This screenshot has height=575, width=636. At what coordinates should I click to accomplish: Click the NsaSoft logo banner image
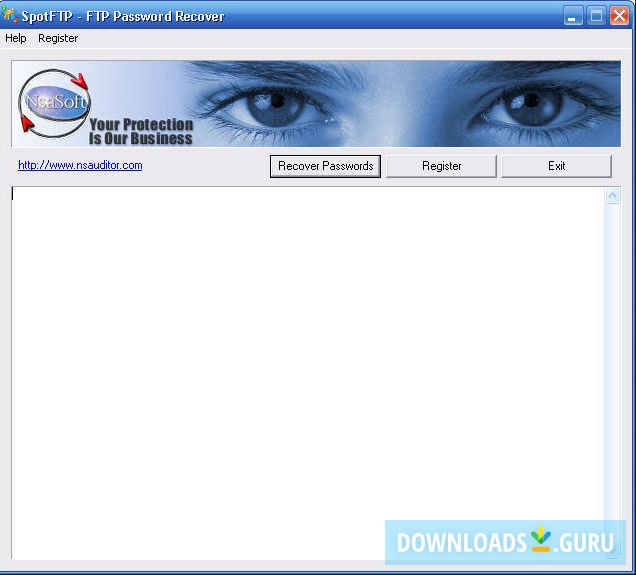point(316,103)
